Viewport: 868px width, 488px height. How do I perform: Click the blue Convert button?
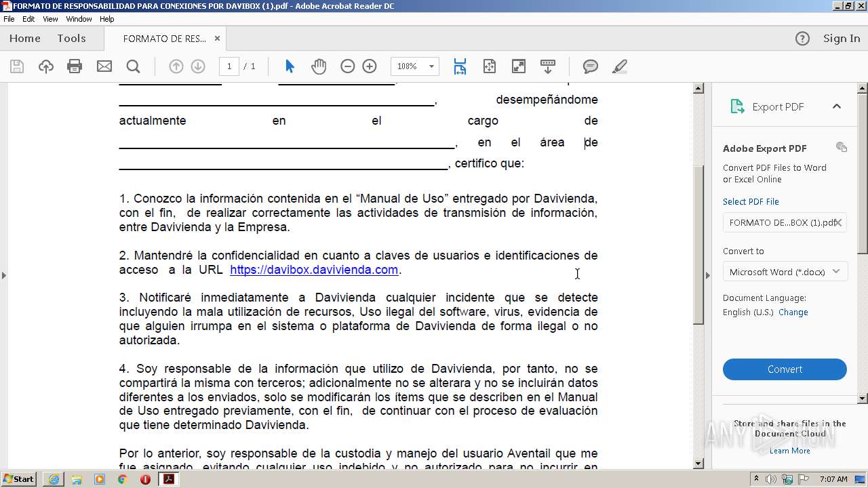(785, 369)
